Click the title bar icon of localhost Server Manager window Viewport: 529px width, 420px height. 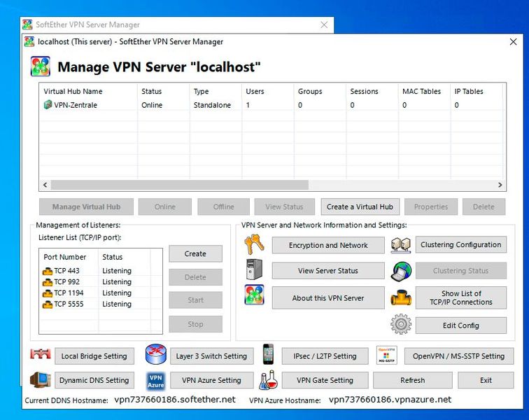pyautogui.click(x=29, y=42)
